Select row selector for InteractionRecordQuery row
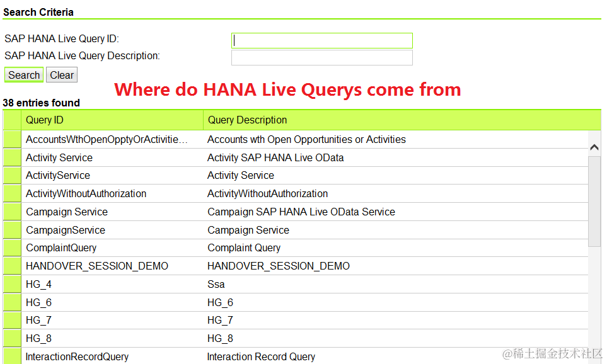This screenshot has height=364, width=607. [x=12, y=356]
